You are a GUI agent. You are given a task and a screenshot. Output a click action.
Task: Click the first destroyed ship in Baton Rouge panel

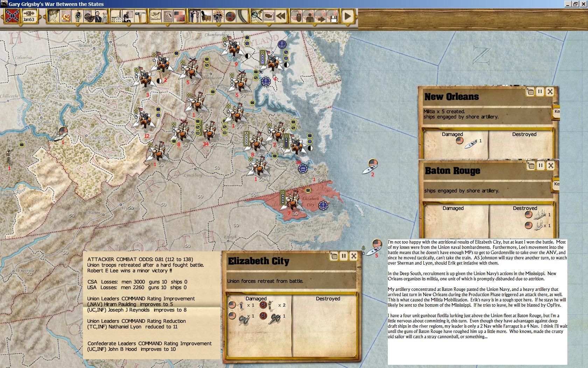(539, 214)
